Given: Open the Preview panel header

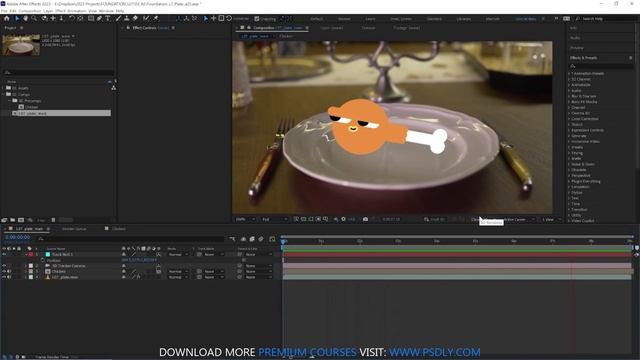Looking at the screenshot, I should [577, 48].
